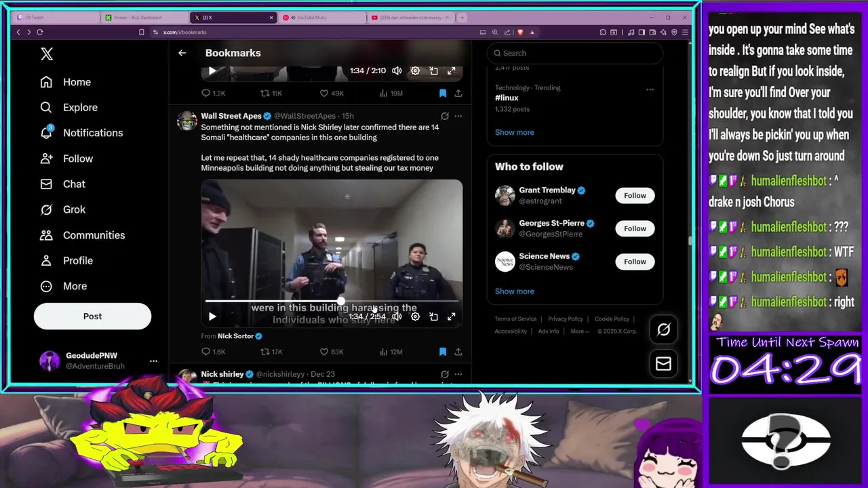
Task: Reply to the post with 1.6K comments
Action: click(213, 352)
